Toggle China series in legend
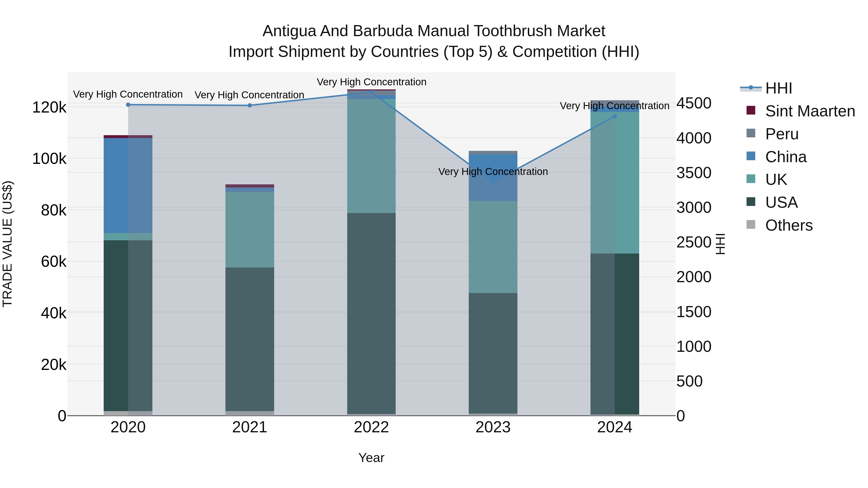 776,157
